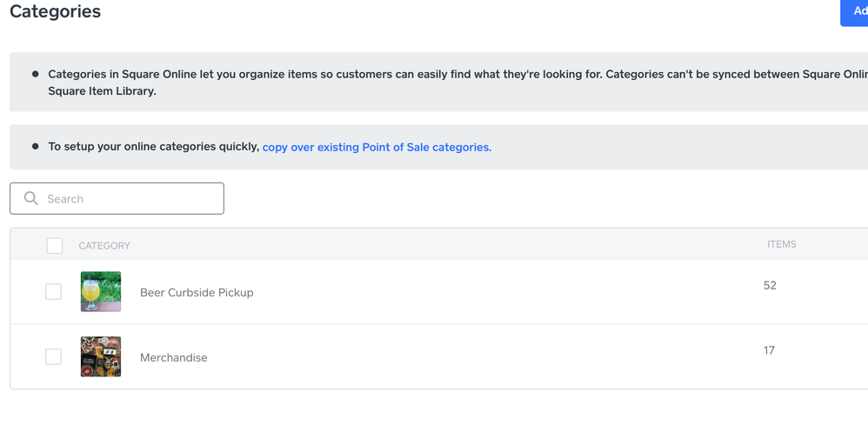Click the bullet icon beside the setup tip

[x=36, y=147]
